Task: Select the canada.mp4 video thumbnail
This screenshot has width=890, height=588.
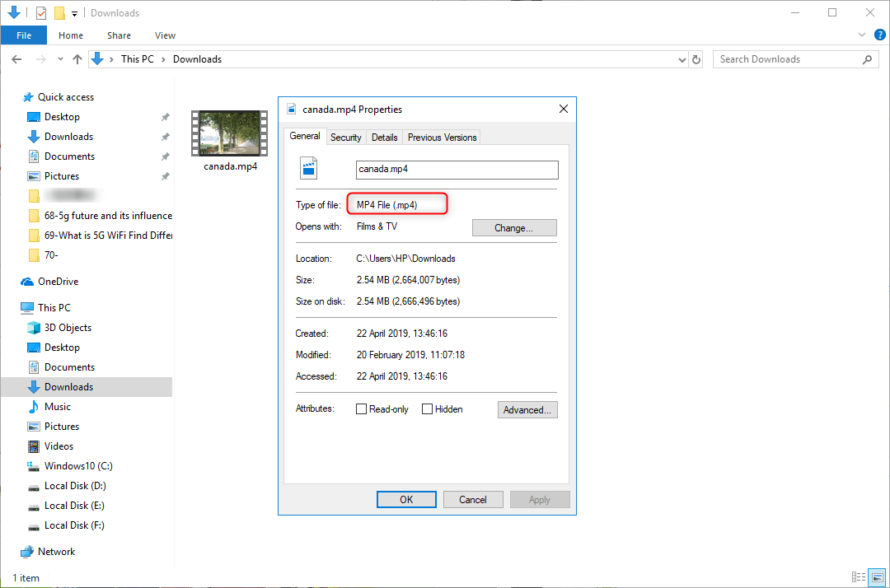Action: [229, 133]
